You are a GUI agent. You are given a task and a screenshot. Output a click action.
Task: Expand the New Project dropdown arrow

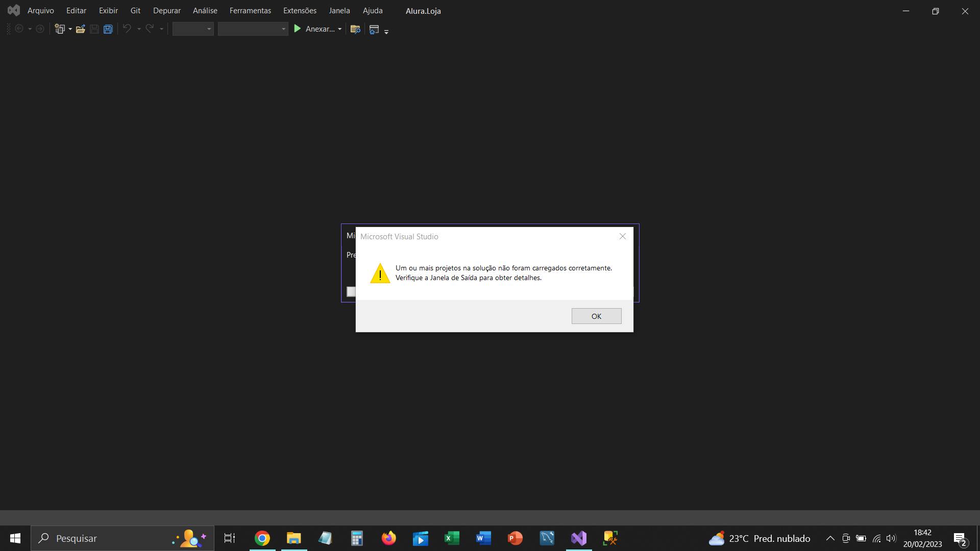(70, 29)
